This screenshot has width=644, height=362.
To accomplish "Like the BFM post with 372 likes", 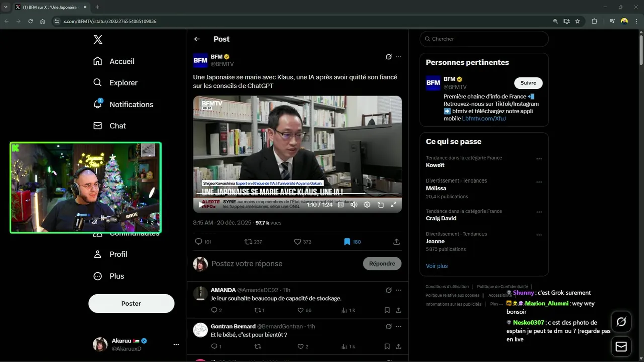I will 302,242.
